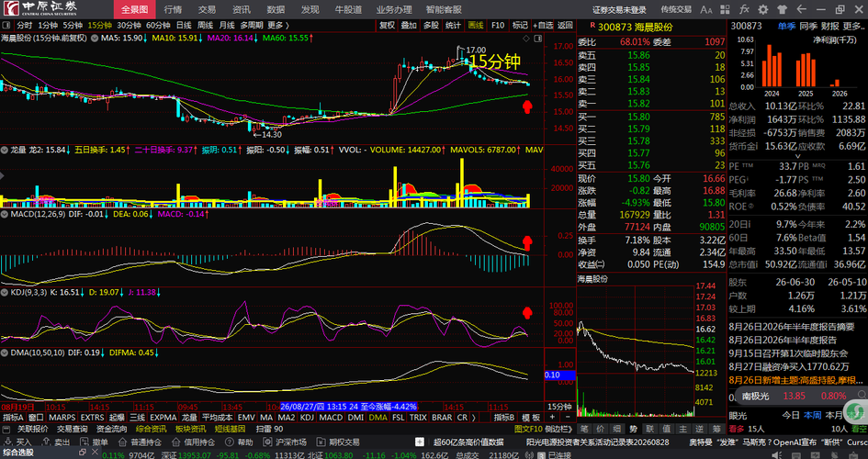Click 南极光 13.85 ticker item

(794, 396)
